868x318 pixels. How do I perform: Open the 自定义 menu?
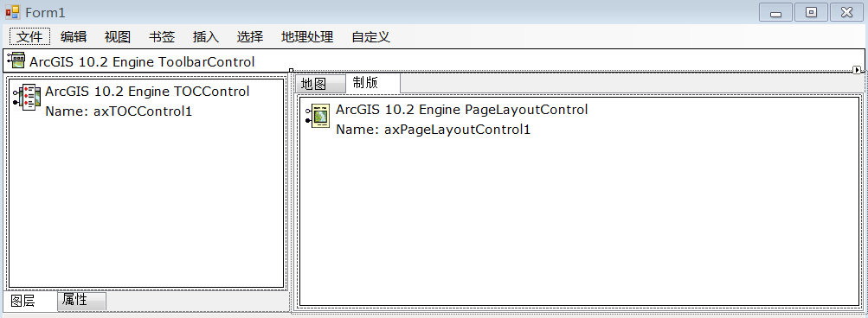pyautogui.click(x=371, y=37)
